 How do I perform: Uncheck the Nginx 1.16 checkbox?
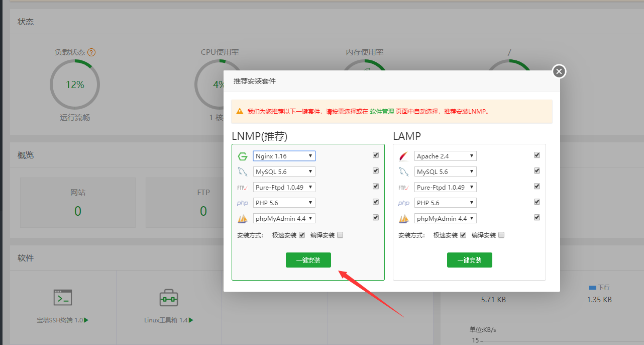[x=376, y=155]
